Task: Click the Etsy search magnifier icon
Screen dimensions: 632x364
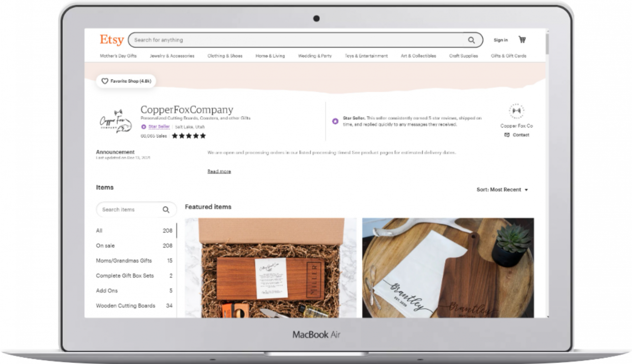Action: [472, 39]
